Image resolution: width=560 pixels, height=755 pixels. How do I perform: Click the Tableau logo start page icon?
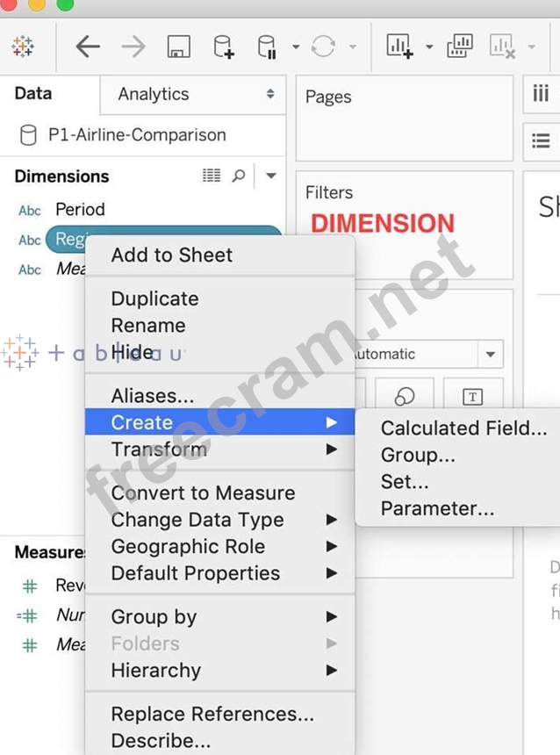click(24, 47)
